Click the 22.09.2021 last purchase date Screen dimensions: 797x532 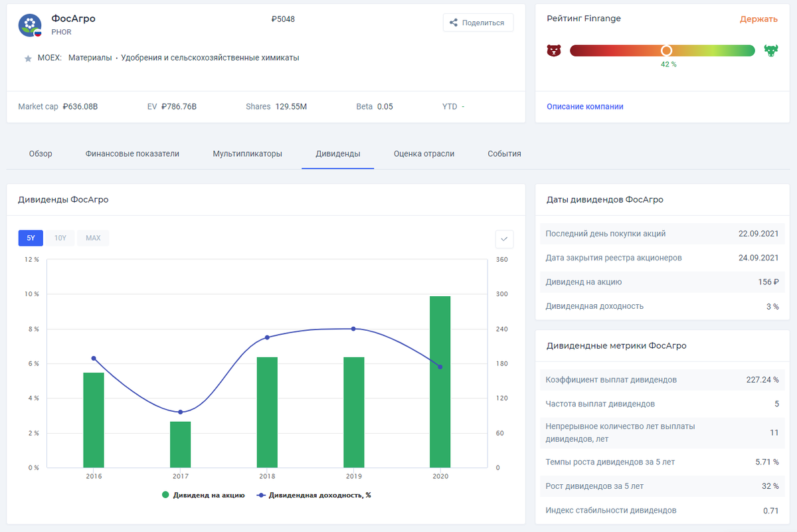coord(758,234)
